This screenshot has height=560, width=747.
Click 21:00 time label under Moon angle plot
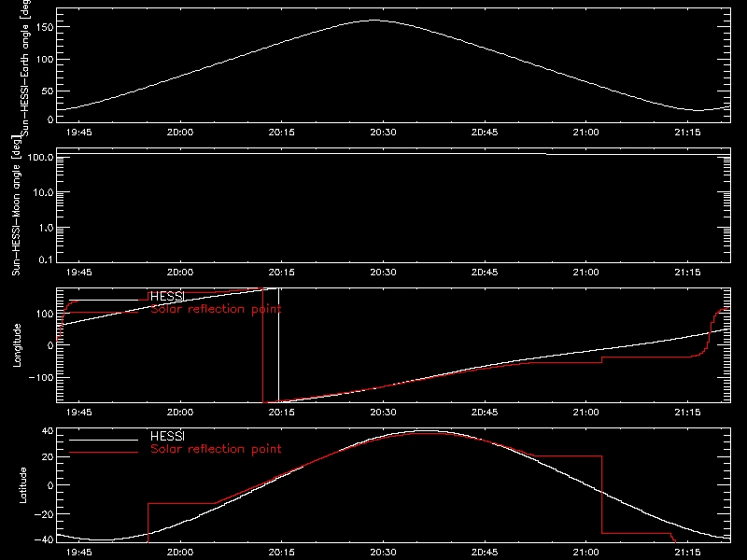point(586,273)
